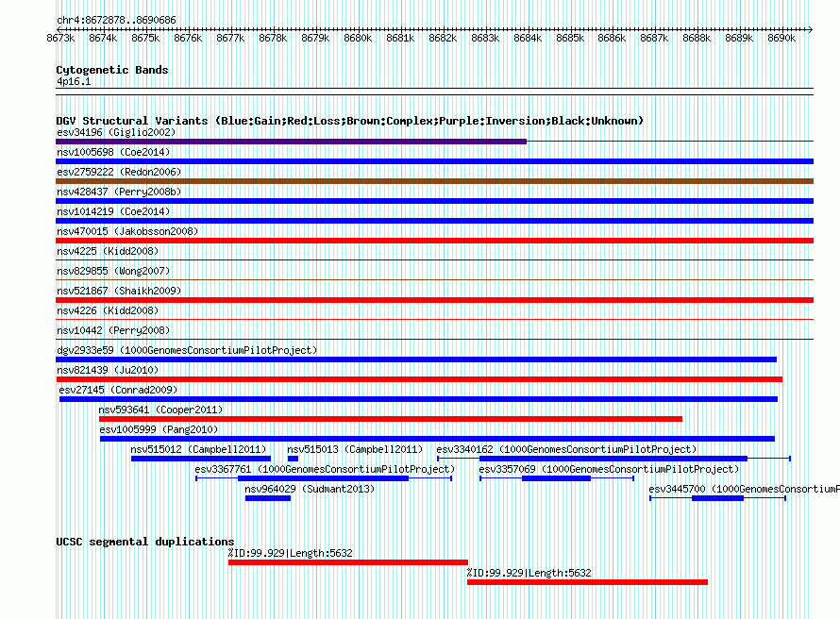Click the esv34196 (Giglio2002) inversion bar

pos(291,142)
